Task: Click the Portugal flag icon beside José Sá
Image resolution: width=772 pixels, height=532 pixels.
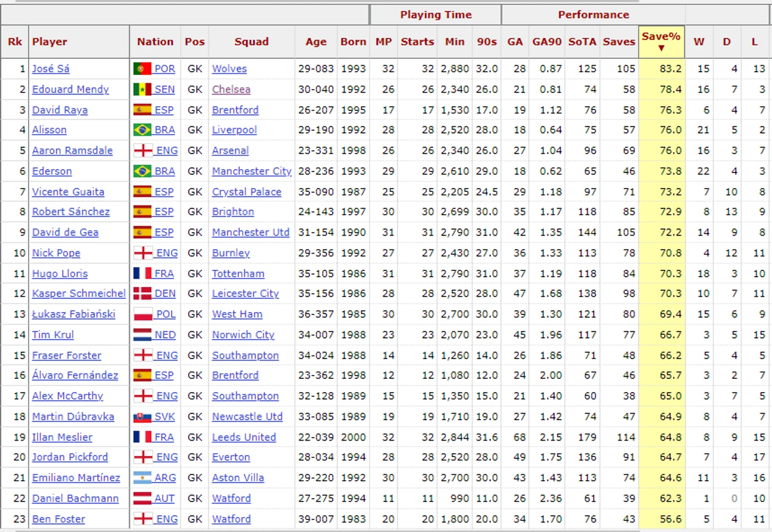Action: pos(142,69)
